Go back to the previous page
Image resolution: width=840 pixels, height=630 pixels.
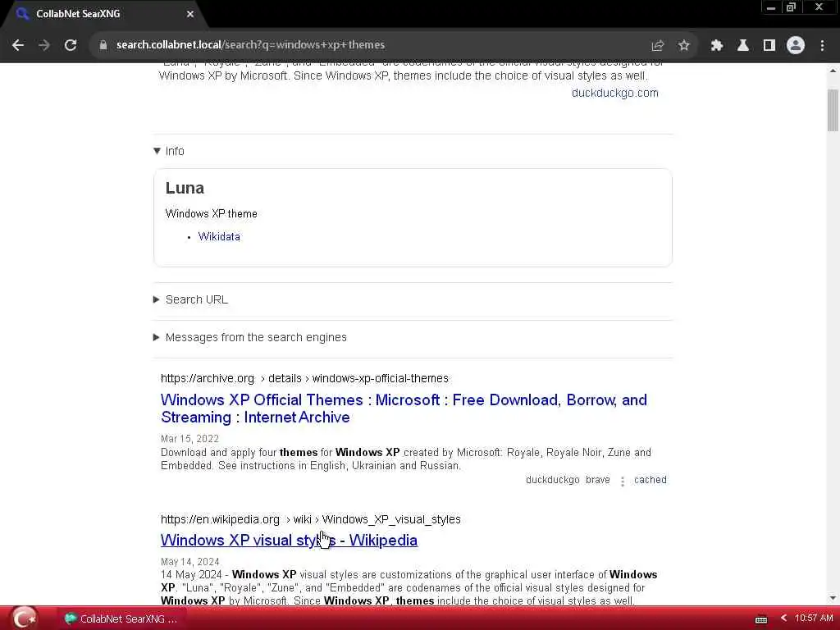point(18,45)
